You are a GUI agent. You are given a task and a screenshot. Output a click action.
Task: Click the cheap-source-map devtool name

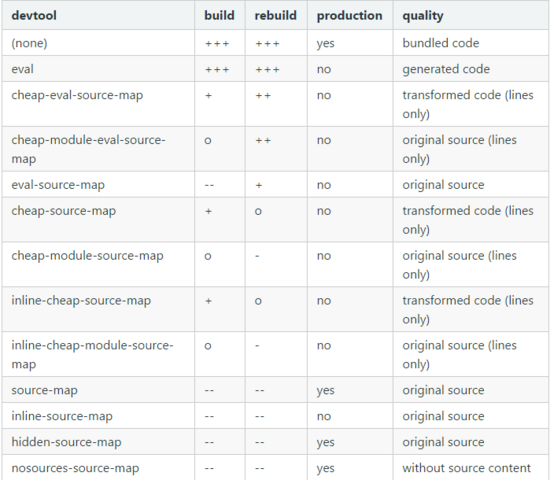click(x=63, y=211)
